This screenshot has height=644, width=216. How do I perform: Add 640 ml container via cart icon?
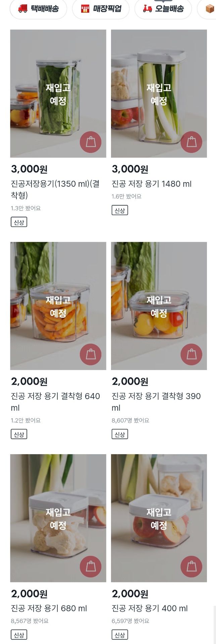point(91,355)
